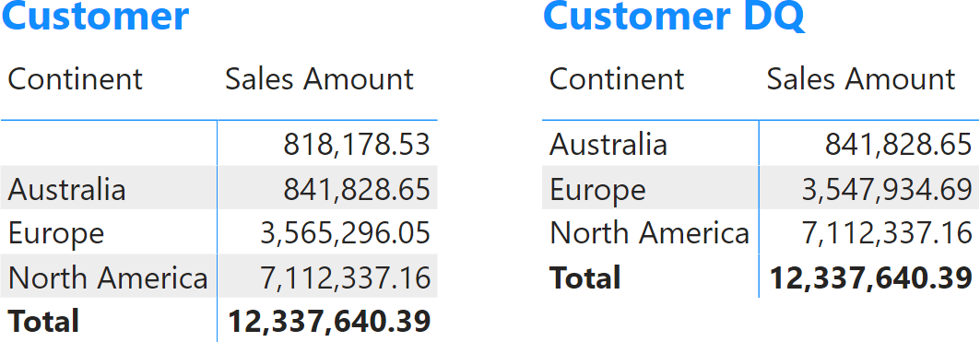The image size is (980, 342).
Task: Select the Customer table title
Action: [x=96, y=16]
